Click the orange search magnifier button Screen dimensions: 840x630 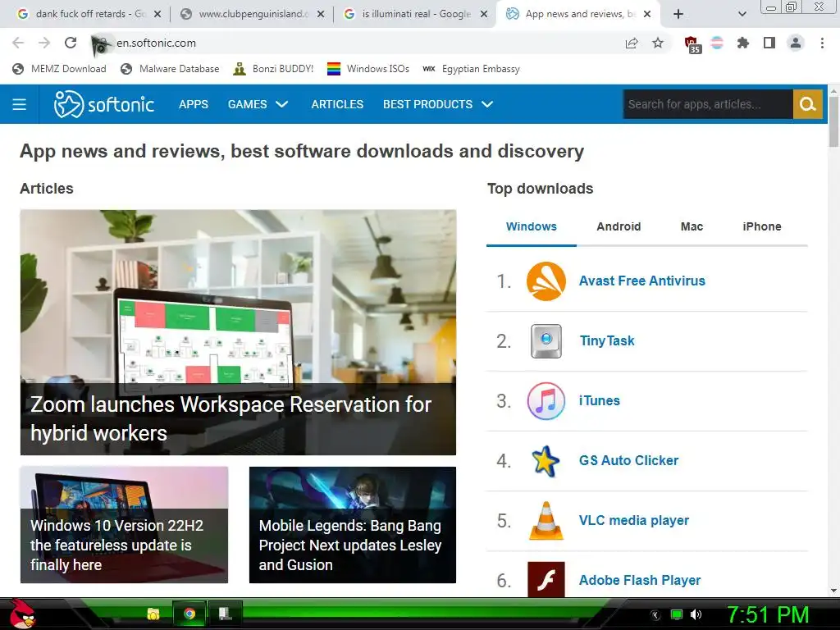coord(807,104)
